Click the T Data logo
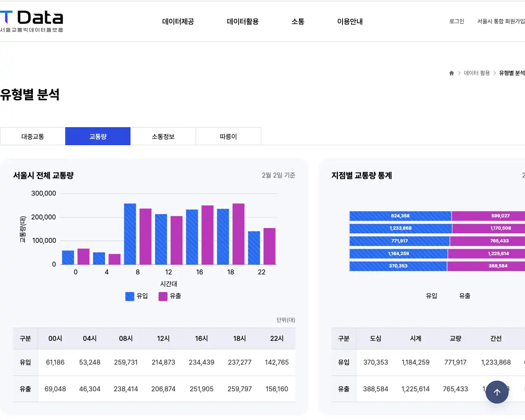525x420 pixels. point(31,21)
